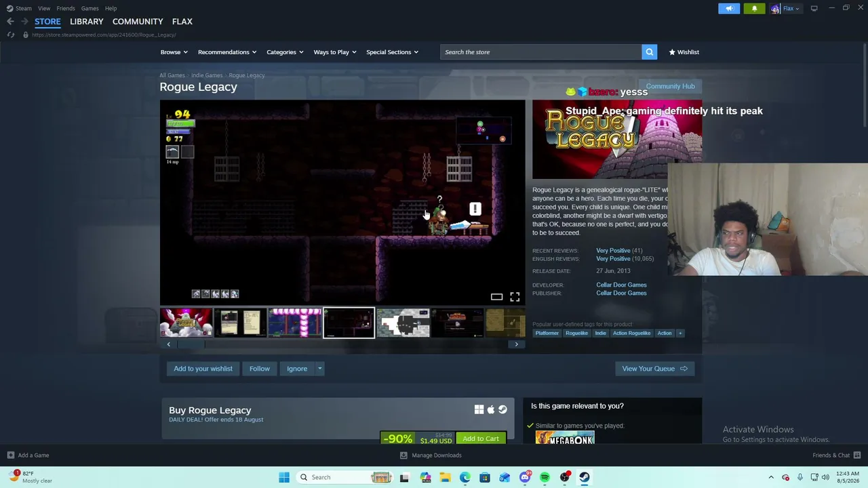The height and width of the screenshot is (488, 868).
Task: Switch to the LIBRARY tab
Action: 87,22
